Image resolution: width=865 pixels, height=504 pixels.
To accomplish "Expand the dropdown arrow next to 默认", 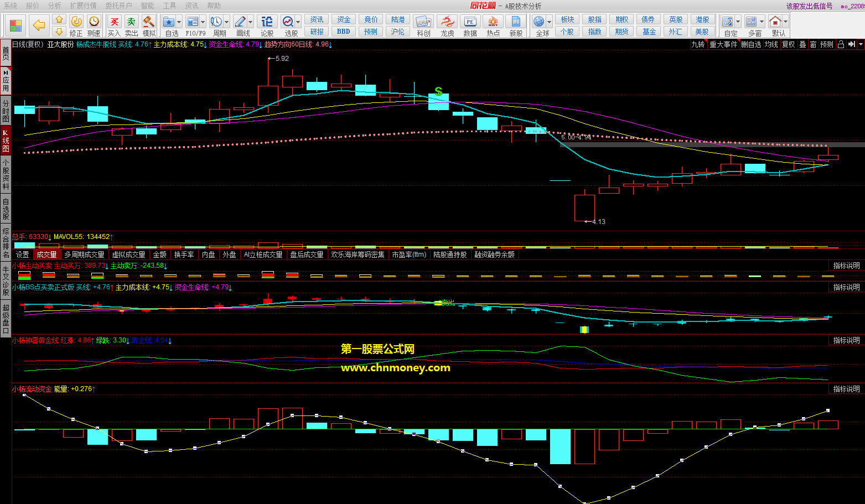I will click(x=785, y=22).
